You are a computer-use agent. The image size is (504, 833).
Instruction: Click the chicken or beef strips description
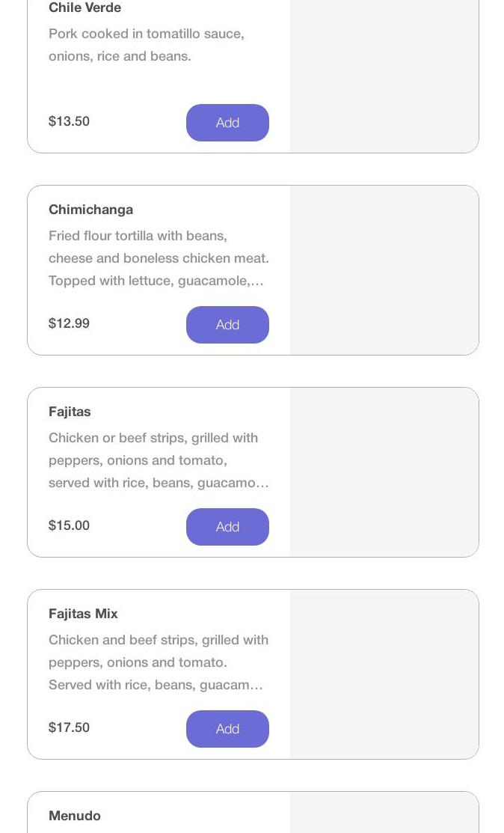[159, 460]
